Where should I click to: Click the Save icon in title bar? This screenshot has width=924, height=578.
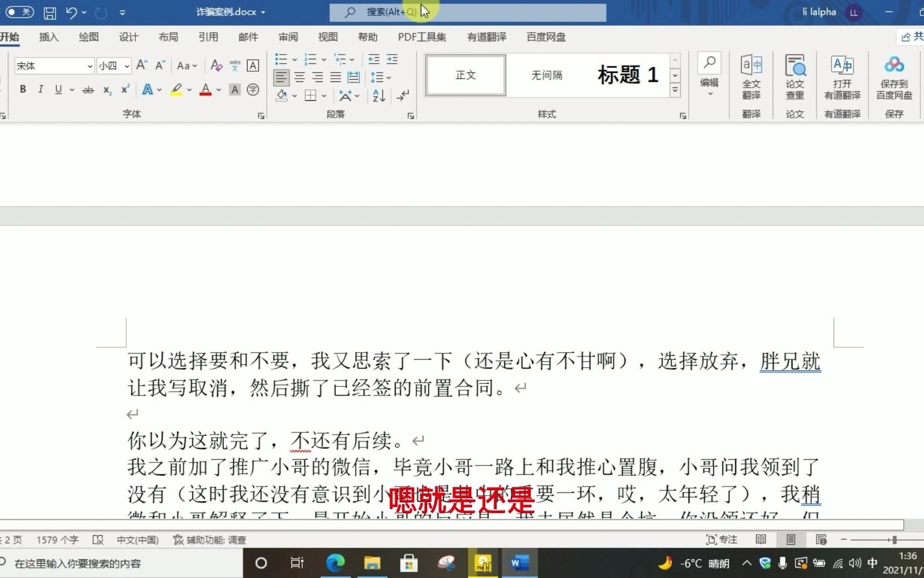(50, 12)
